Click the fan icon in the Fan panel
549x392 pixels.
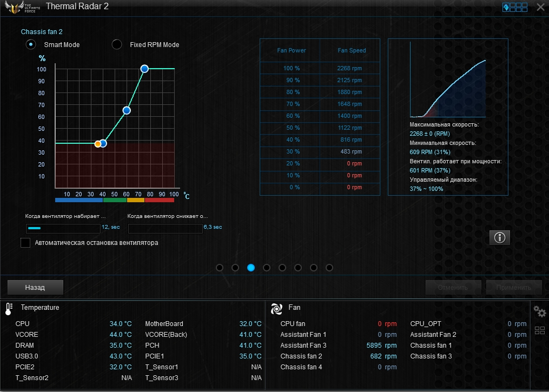coord(276,309)
